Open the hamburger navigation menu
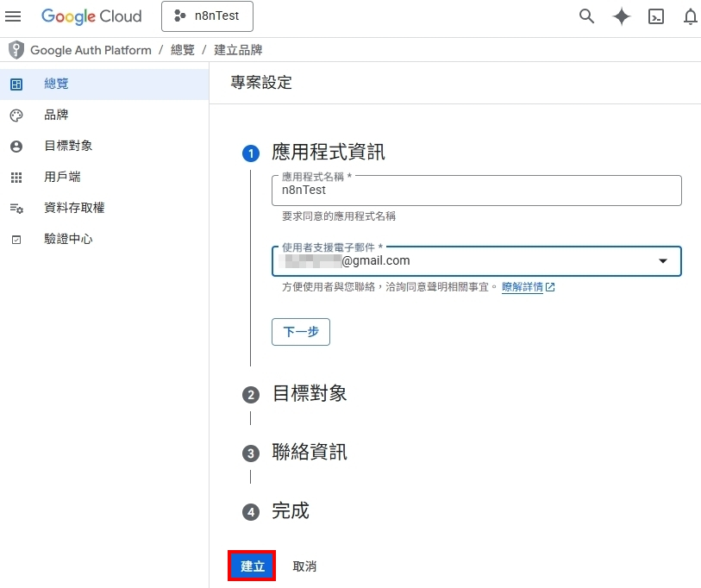 pos(13,16)
